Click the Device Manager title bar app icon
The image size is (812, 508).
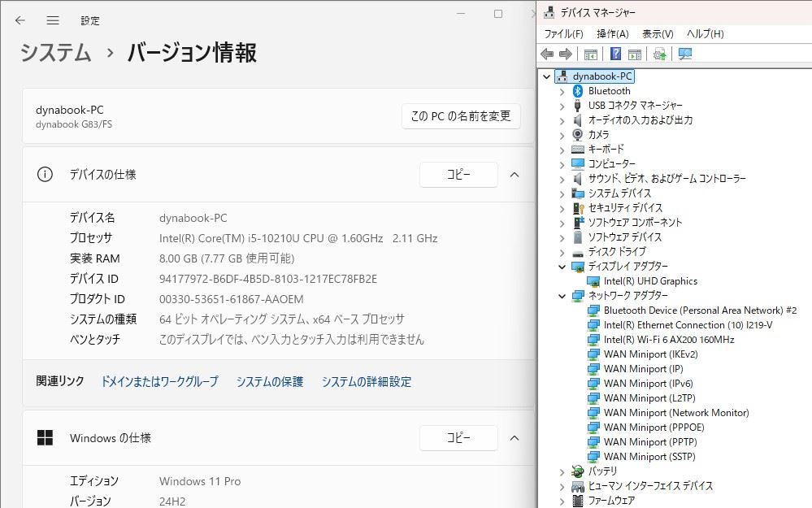click(549, 12)
